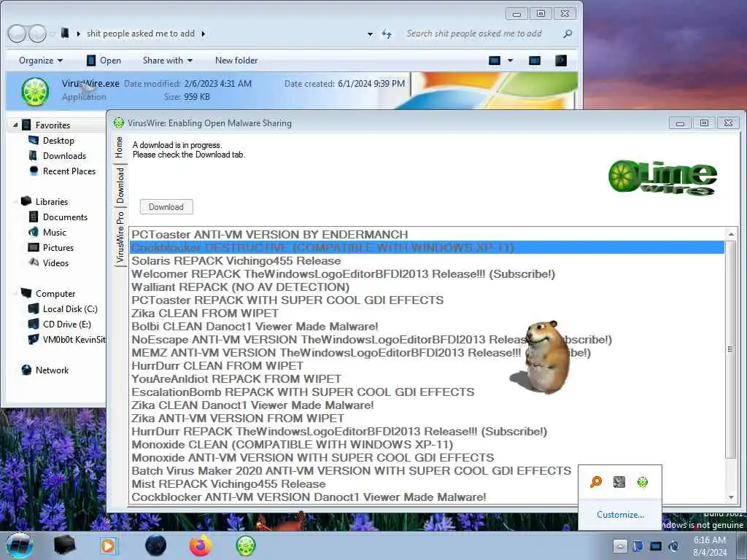
Task: Click the network icon in system tray
Action: 656,545
